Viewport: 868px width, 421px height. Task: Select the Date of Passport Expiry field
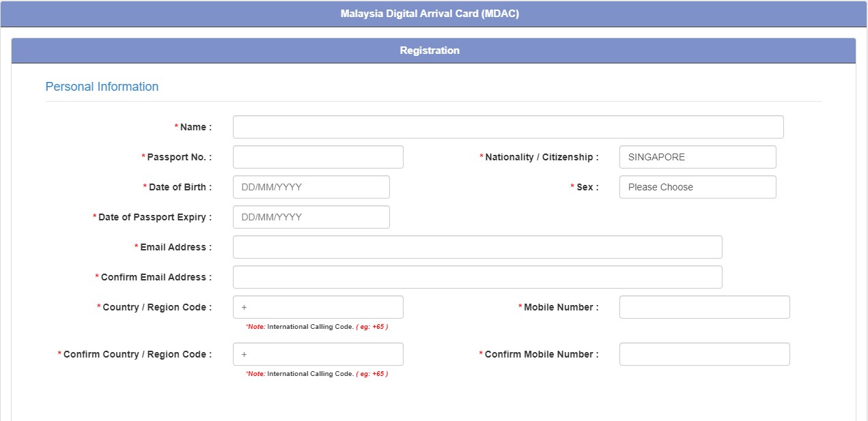tap(311, 217)
